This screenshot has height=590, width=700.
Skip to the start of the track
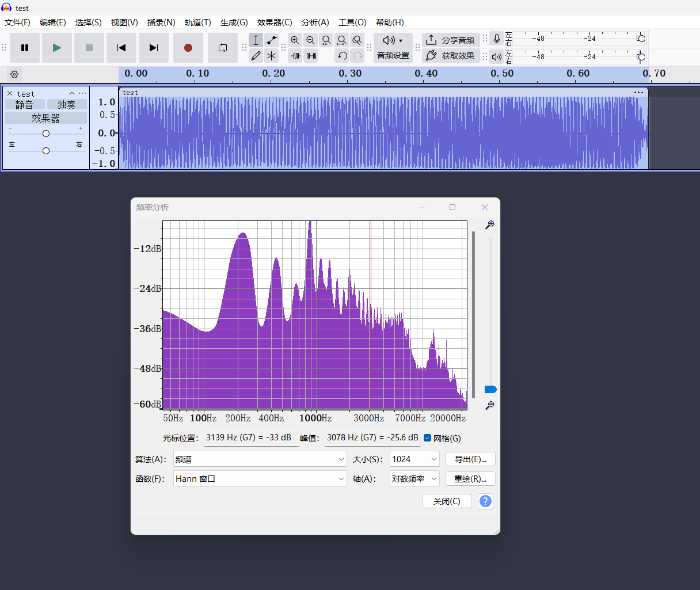pyautogui.click(x=121, y=48)
